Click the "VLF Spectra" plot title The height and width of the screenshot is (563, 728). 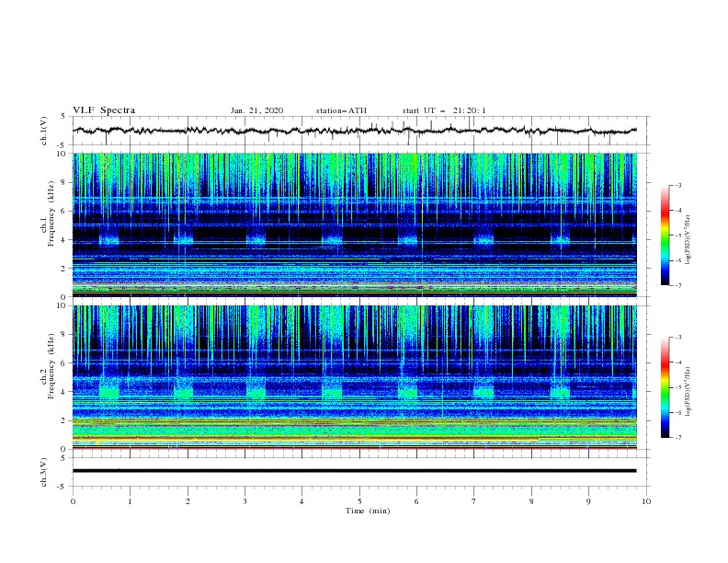click(x=104, y=110)
